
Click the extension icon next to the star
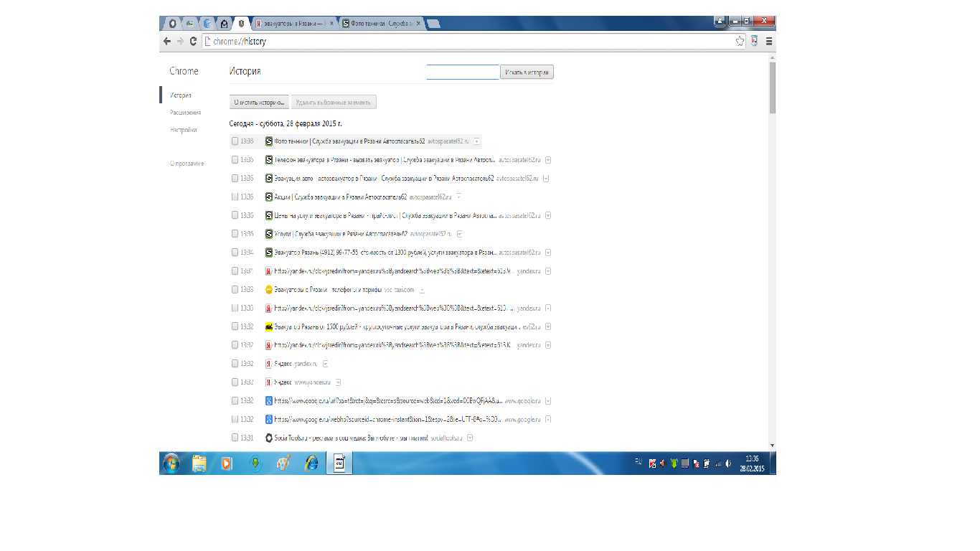point(754,42)
